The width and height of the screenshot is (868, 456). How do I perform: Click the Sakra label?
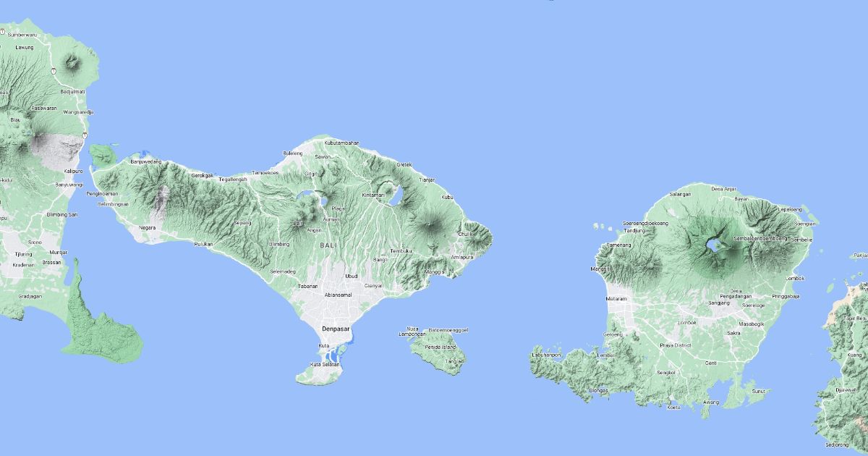point(733,333)
